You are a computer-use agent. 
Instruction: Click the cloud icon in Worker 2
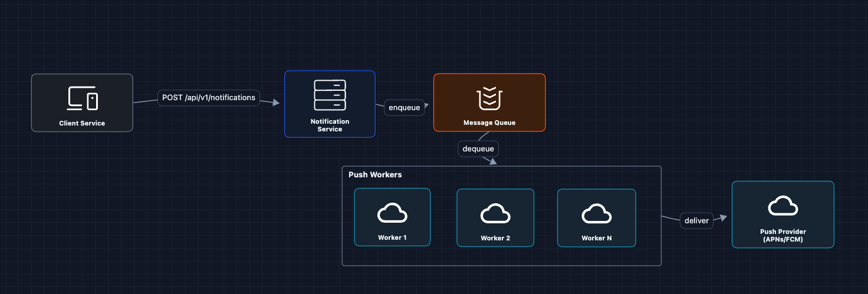tap(495, 214)
